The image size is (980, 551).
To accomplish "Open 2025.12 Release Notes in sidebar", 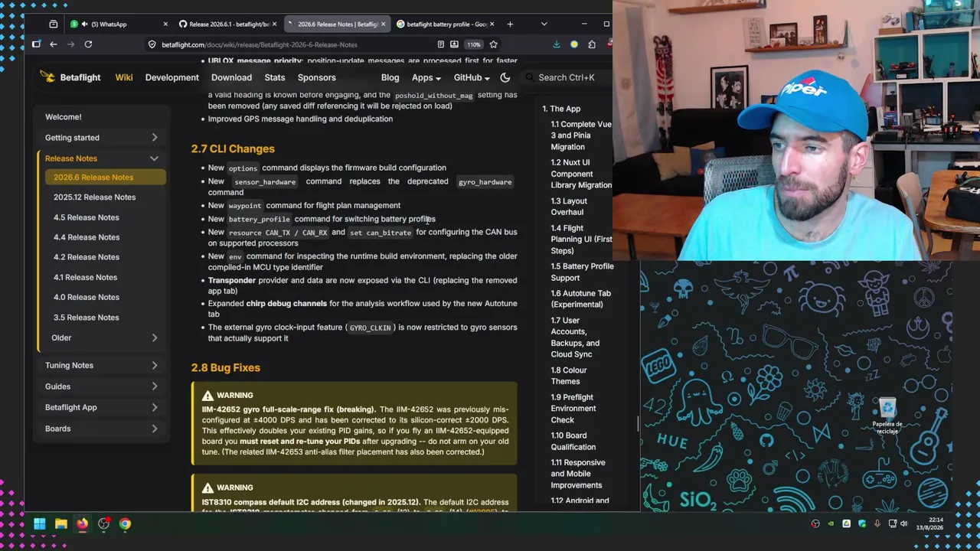I will click(x=105, y=197).
